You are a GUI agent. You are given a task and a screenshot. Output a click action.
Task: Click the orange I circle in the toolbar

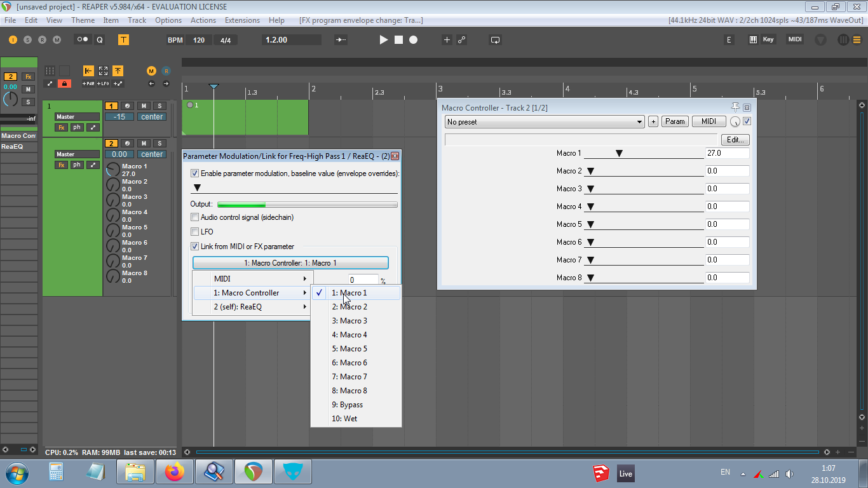(13, 39)
